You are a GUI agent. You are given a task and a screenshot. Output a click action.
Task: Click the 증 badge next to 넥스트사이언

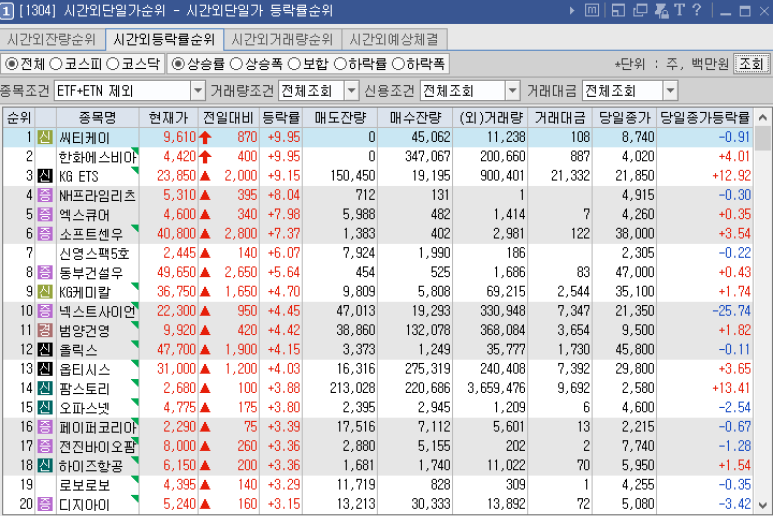[45, 311]
